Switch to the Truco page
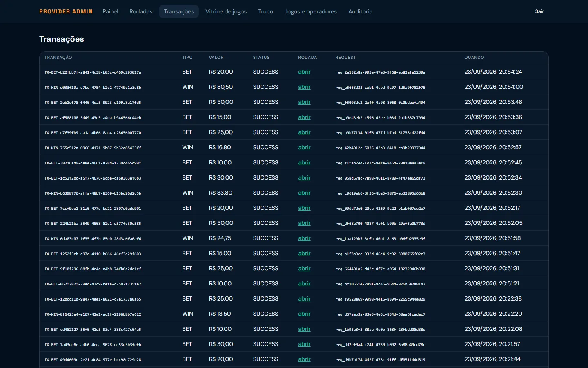This screenshot has height=368, width=588. [265, 11]
